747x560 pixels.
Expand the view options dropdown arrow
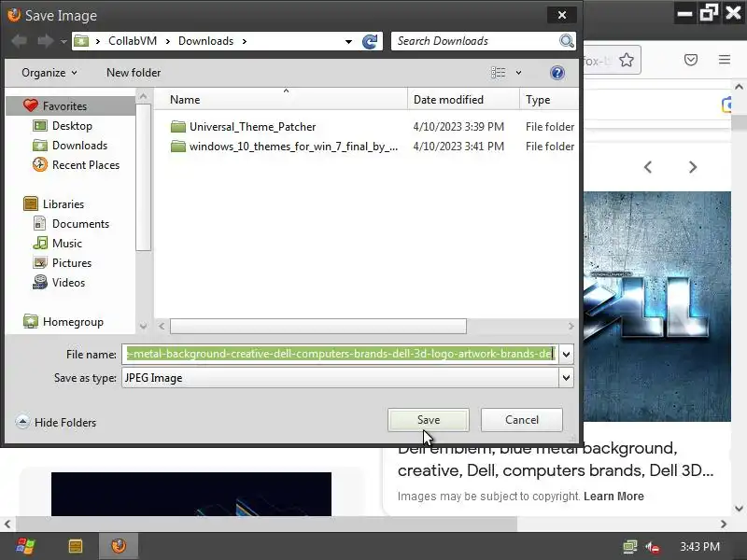(x=518, y=73)
